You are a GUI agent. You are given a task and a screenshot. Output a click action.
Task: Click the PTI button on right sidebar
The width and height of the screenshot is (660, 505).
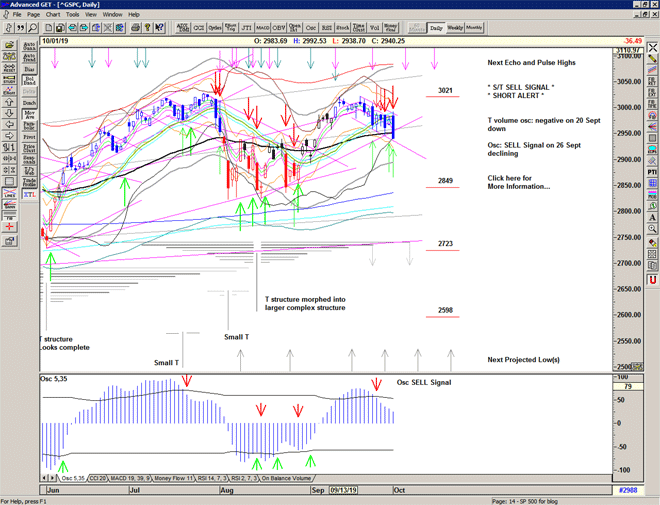click(651, 171)
